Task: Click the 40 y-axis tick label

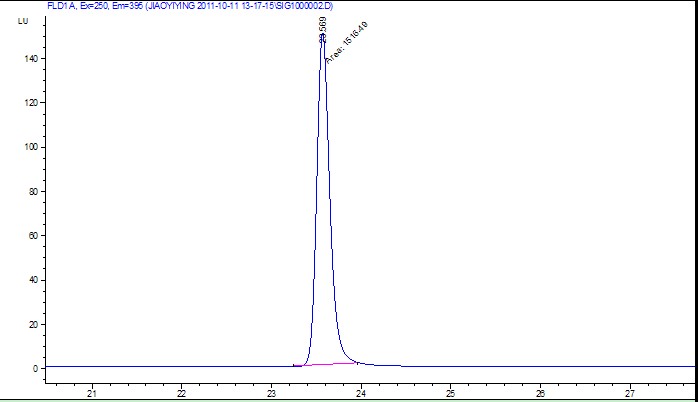Action: tap(33, 280)
